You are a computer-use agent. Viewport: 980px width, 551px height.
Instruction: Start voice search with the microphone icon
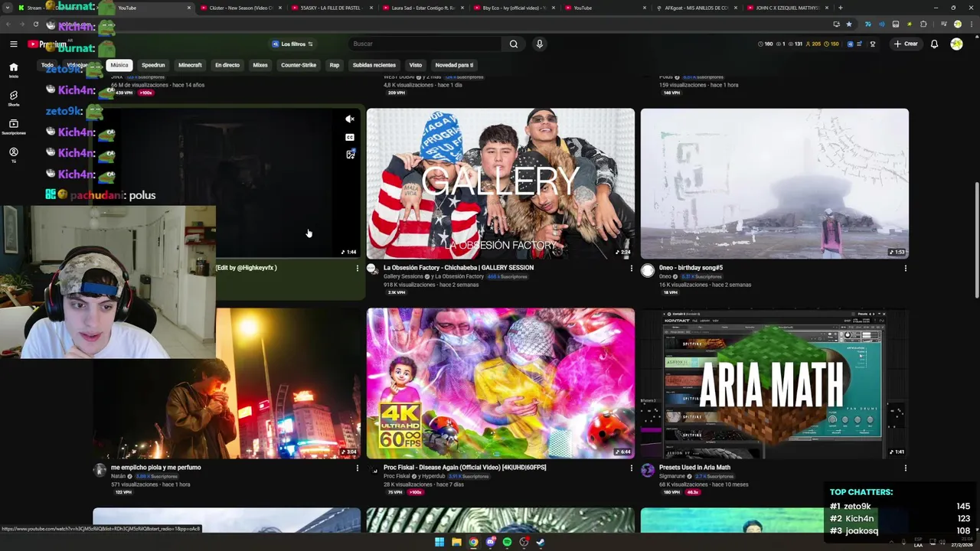pyautogui.click(x=539, y=44)
